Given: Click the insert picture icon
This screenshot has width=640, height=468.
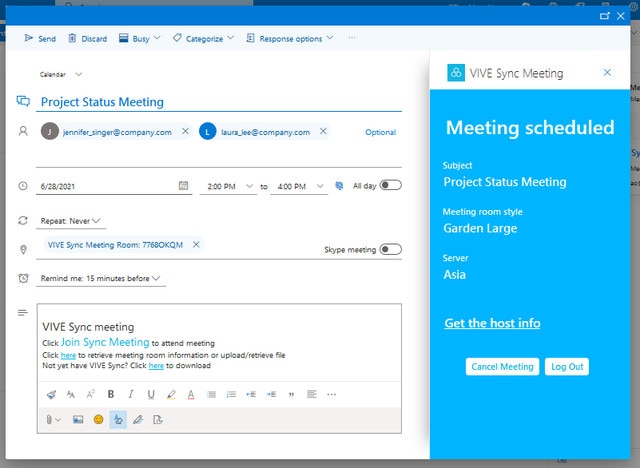Looking at the screenshot, I should point(78,419).
